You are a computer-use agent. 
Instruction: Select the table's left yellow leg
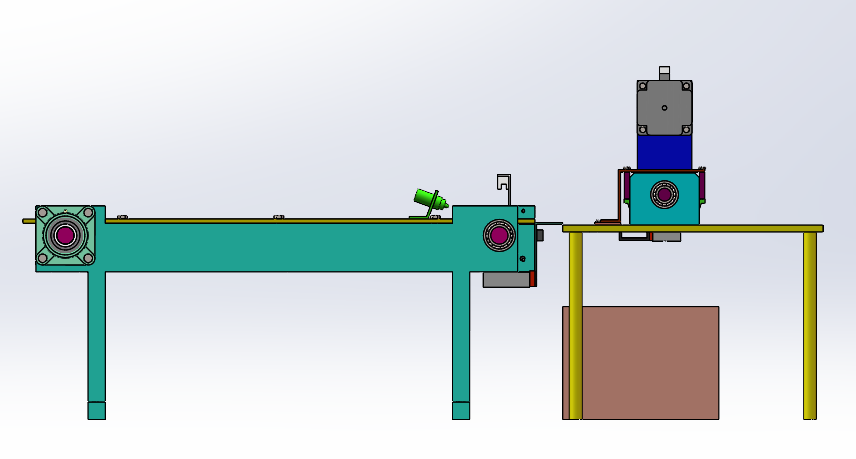point(575,326)
